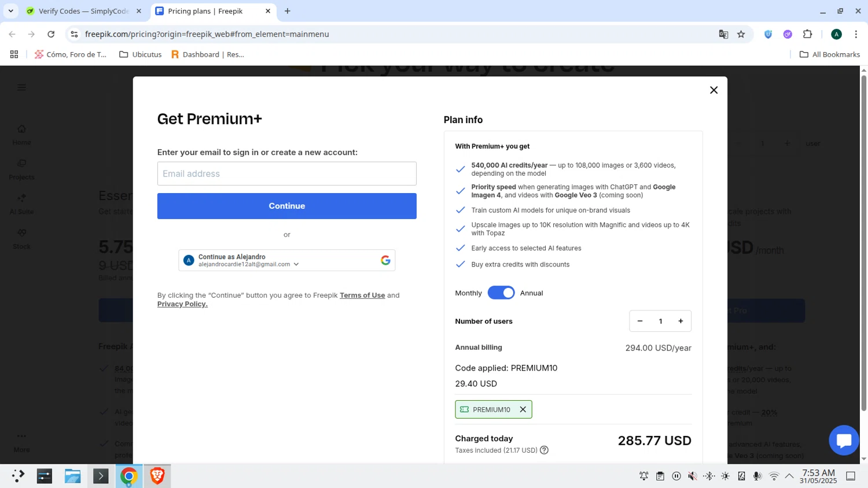
Task: Reload the Freepik pricing page
Action: pyautogui.click(x=51, y=34)
